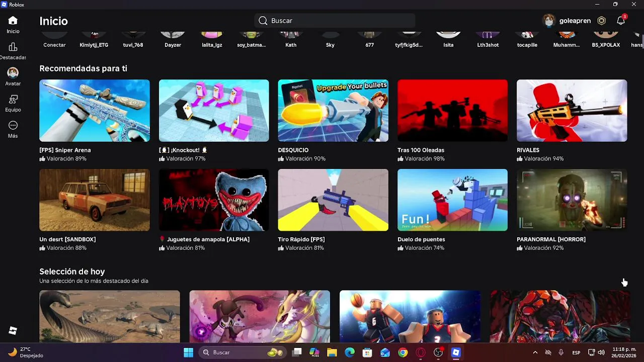This screenshot has height=362, width=644.
Task: Click the Roblox taskbar icon
Action: pos(456,352)
